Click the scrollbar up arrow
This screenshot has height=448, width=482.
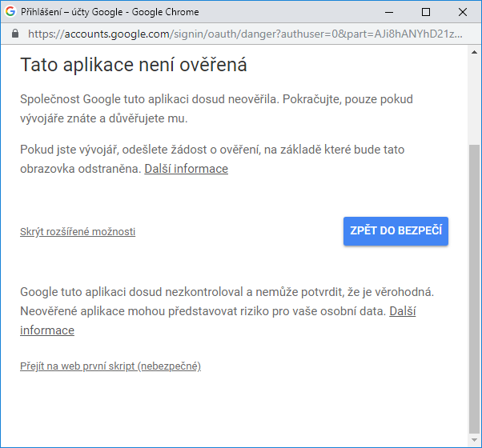[x=474, y=52]
